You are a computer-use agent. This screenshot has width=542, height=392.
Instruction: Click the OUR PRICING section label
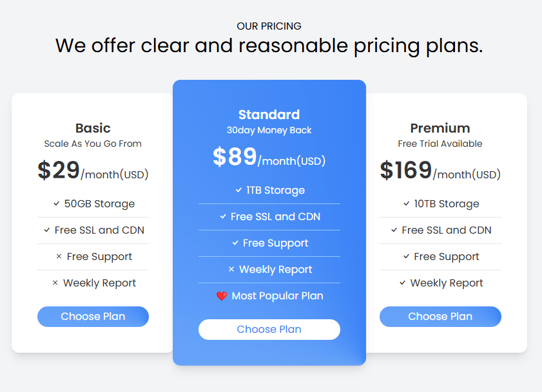tap(269, 26)
